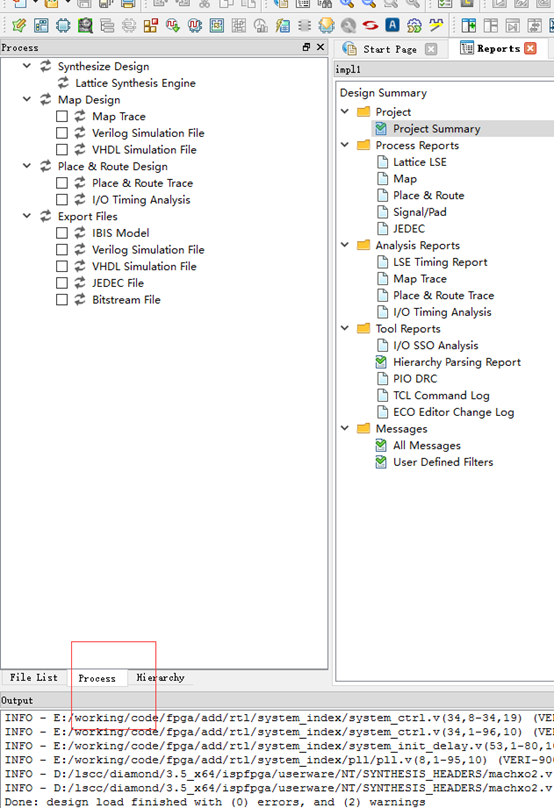Collapse the Synthesize Design node
554x808 pixels.
tap(27, 66)
